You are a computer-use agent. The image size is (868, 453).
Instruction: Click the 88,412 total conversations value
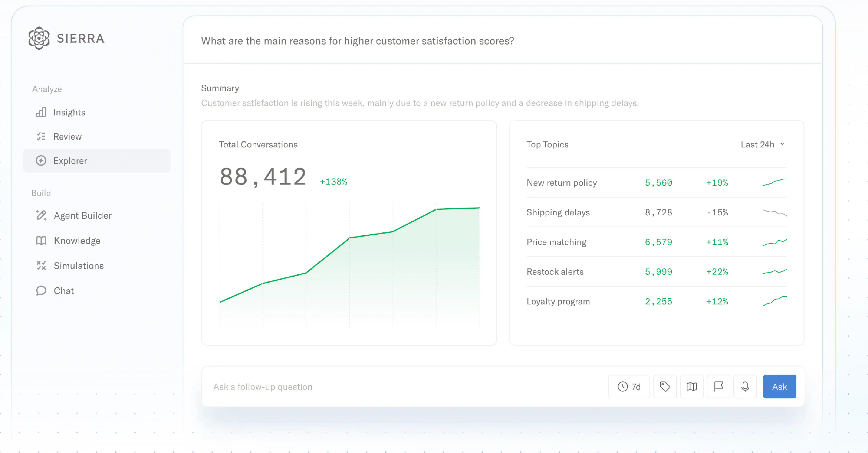point(263,177)
